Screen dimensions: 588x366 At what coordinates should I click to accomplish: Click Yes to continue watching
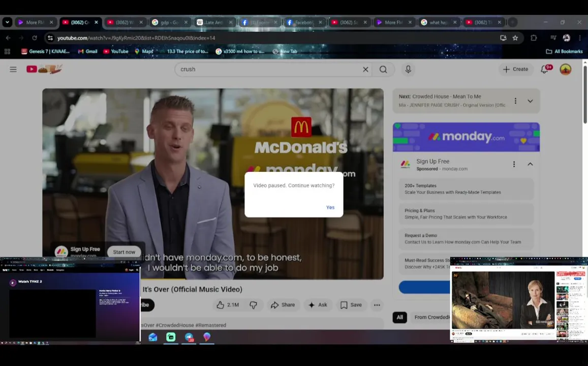click(330, 207)
